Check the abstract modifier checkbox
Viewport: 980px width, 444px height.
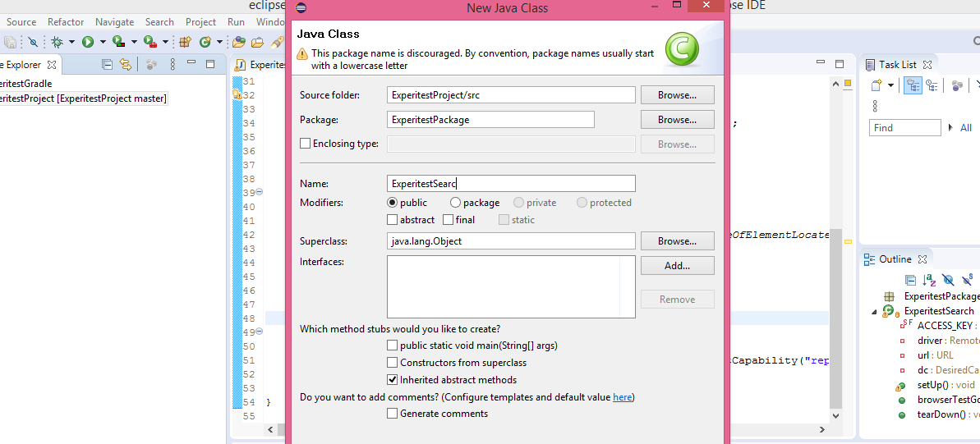coord(393,220)
